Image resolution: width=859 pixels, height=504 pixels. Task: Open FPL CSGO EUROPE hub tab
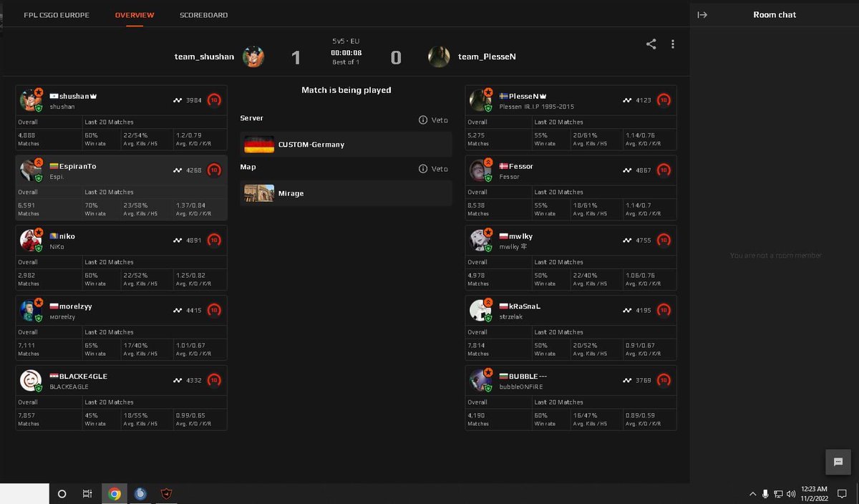tap(56, 15)
